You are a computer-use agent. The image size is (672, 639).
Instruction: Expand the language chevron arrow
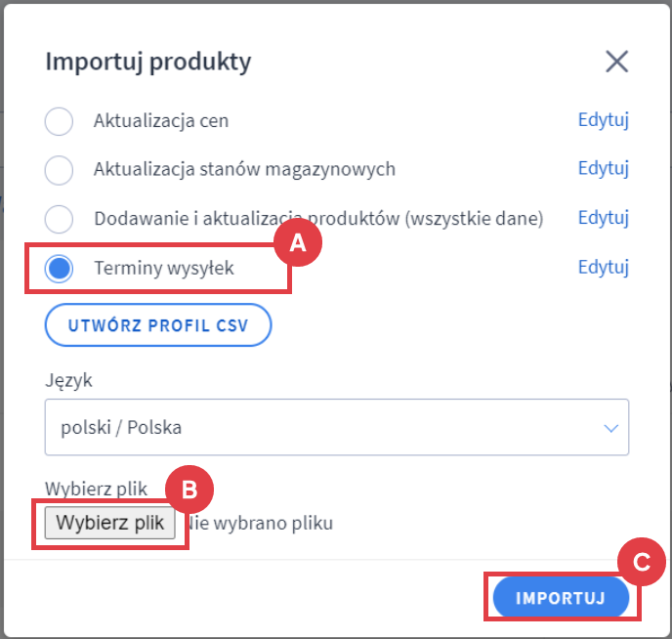click(x=611, y=428)
